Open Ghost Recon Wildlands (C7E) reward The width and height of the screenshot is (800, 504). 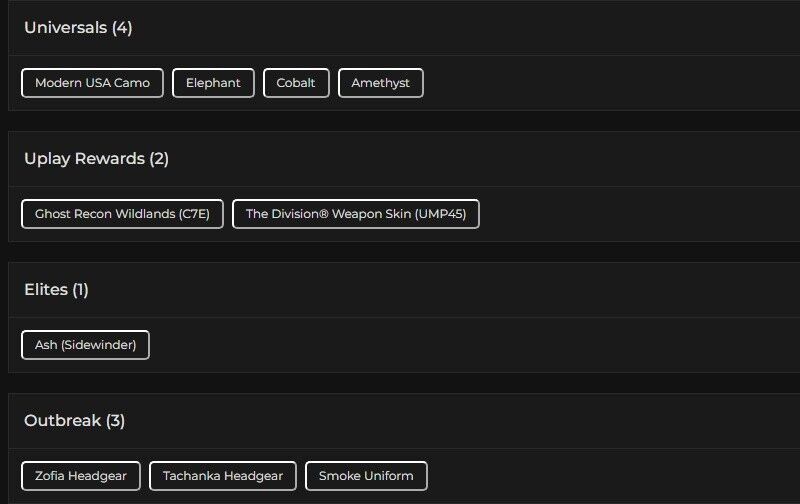pos(122,214)
